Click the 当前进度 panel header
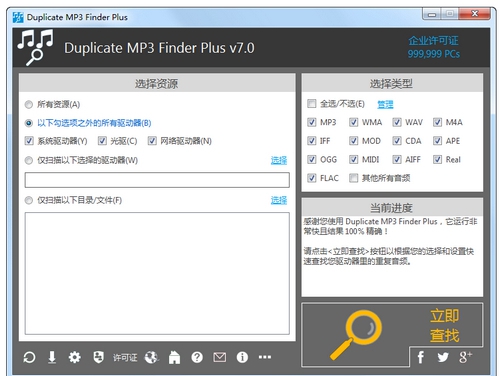Viewport: 500px width, 376px height. (x=392, y=207)
